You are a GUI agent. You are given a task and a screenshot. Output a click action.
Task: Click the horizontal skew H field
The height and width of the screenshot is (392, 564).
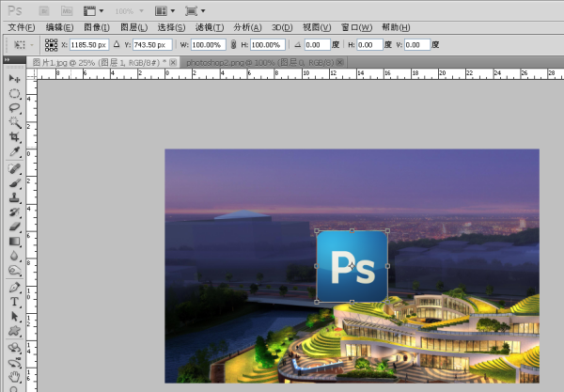(x=369, y=45)
